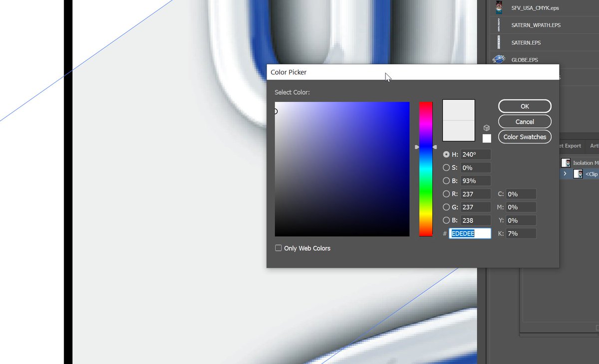Click the original color preview swatch
The image size is (599, 364).
(459, 131)
